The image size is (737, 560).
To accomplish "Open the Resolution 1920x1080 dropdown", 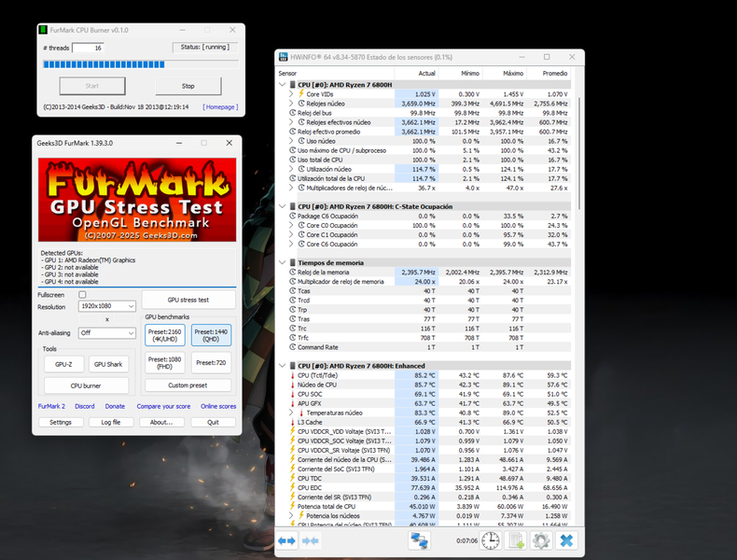I will tap(107, 307).
